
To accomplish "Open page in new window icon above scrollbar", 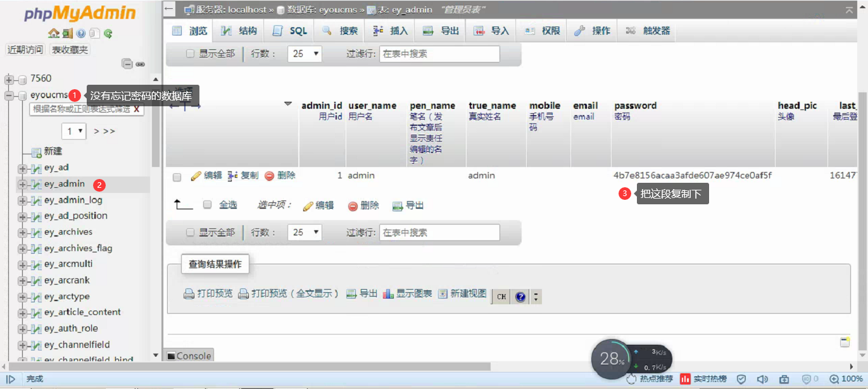I will 845,342.
